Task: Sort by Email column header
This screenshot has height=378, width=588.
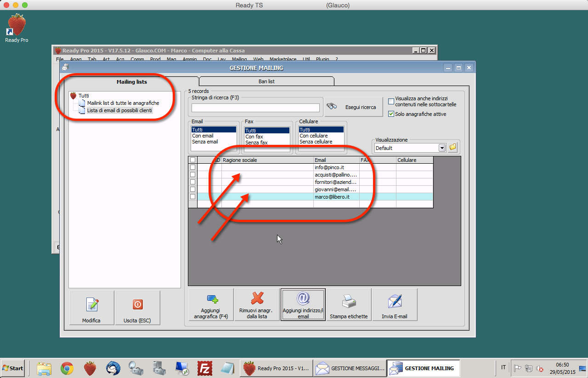Action: click(336, 160)
